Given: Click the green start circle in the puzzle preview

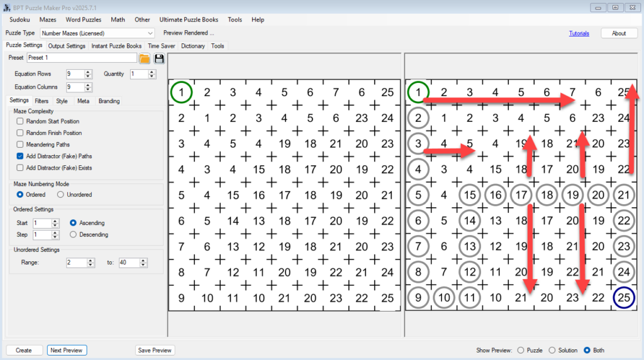Looking at the screenshot, I should [x=181, y=92].
